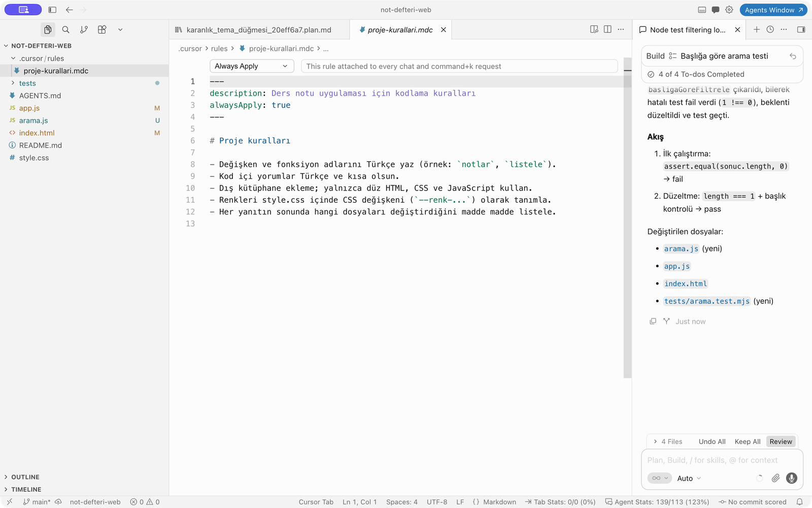Click the Agents Window button
Image resolution: width=812 pixels, height=508 pixels.
tap(773, 10)
